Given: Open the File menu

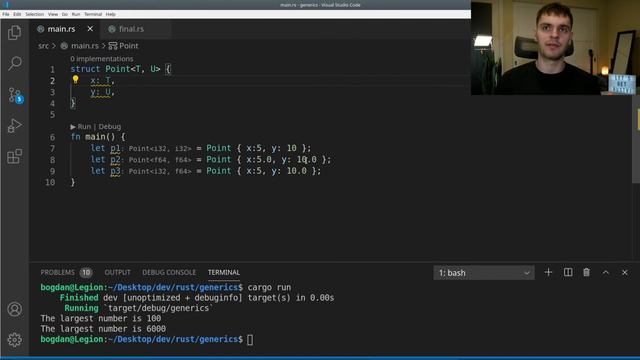Looking at the screenshot, I should tap(6, 14).
